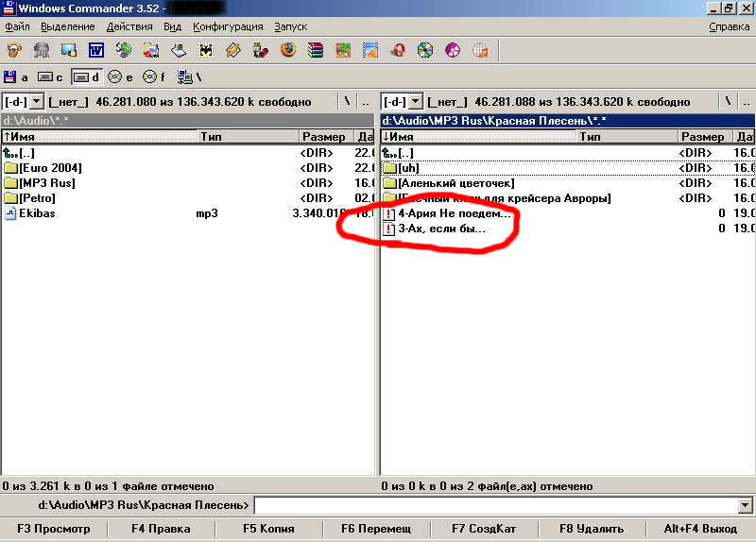Expand right panel drive dropdown

[x=415, y=102]
